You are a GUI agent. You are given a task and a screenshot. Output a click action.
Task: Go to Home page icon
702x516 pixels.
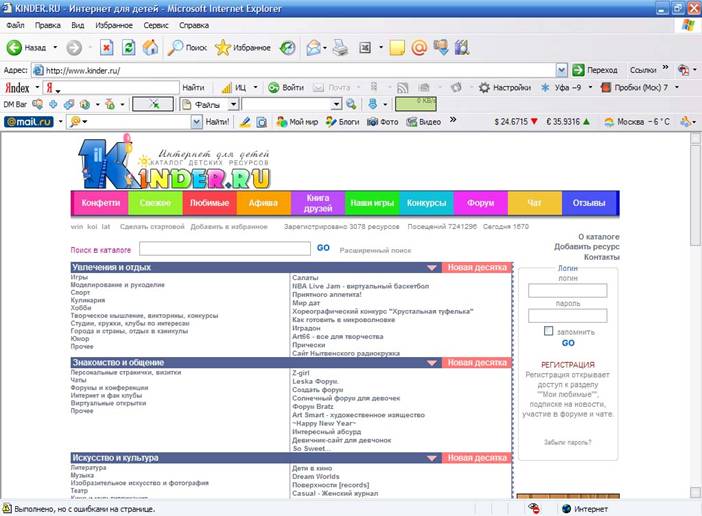tap(150, 47)
